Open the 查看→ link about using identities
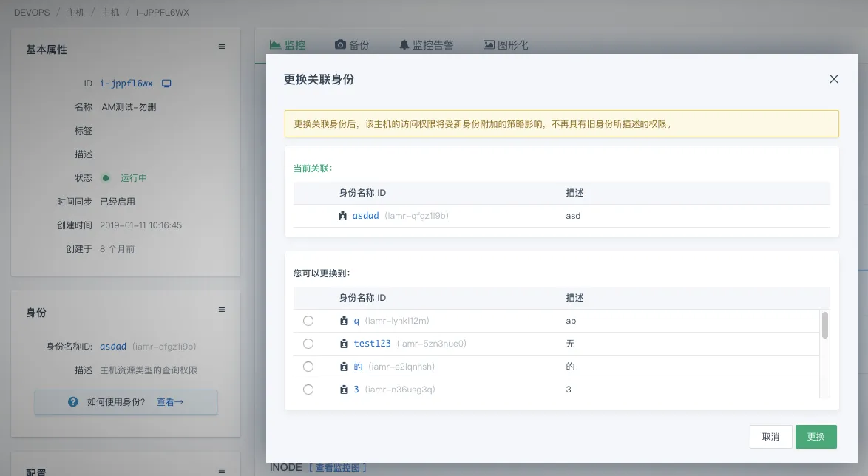Image resolution: width=868 pixels, height=476 pixels. 171,402
